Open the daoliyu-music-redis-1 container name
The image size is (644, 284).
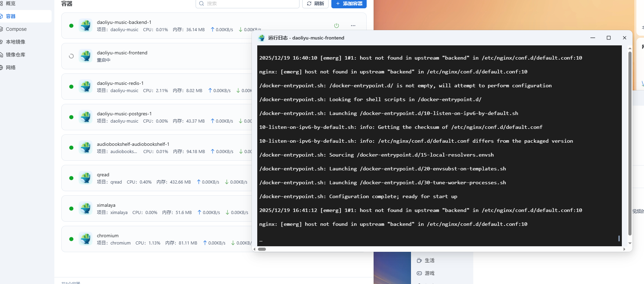[120, 83]
